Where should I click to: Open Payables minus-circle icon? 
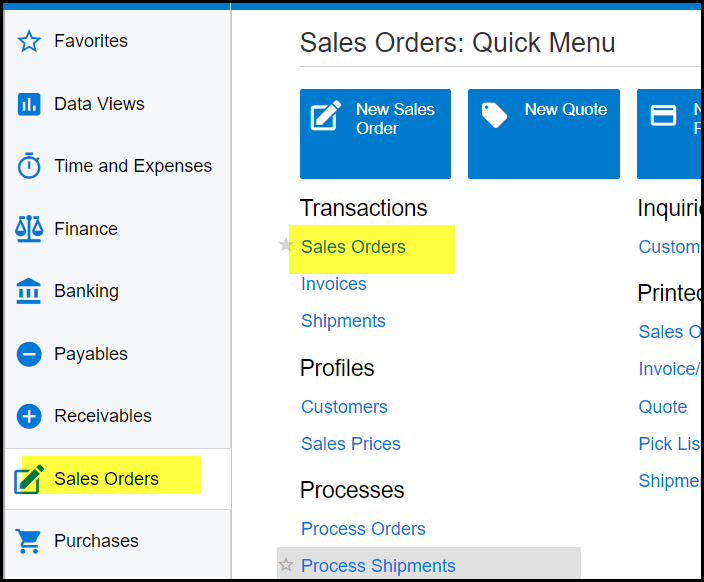[x=30, y=354]
